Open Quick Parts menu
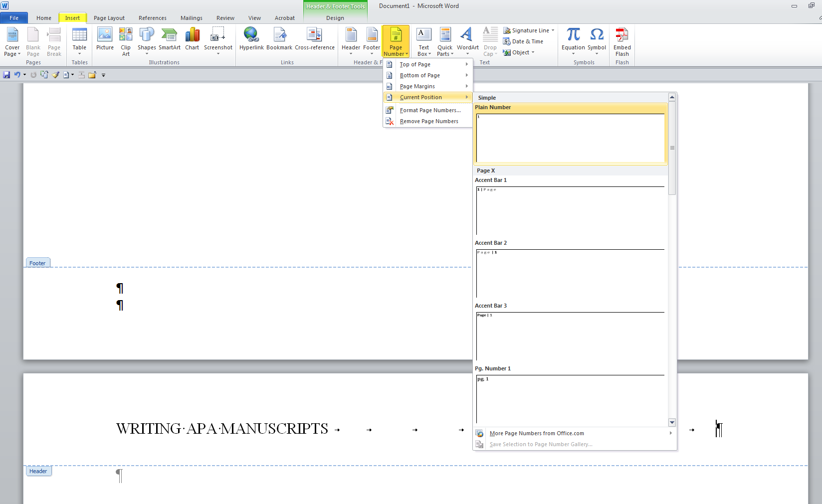 click(445, 42)
